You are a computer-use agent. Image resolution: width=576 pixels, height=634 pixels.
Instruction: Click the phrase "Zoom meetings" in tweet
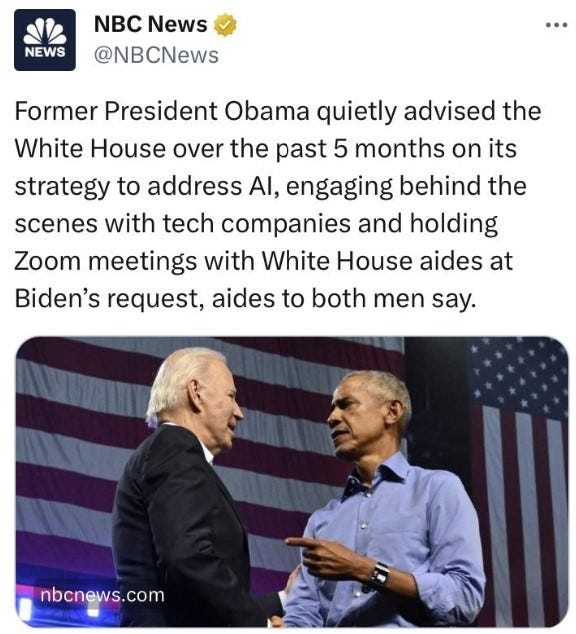point(106,262)
